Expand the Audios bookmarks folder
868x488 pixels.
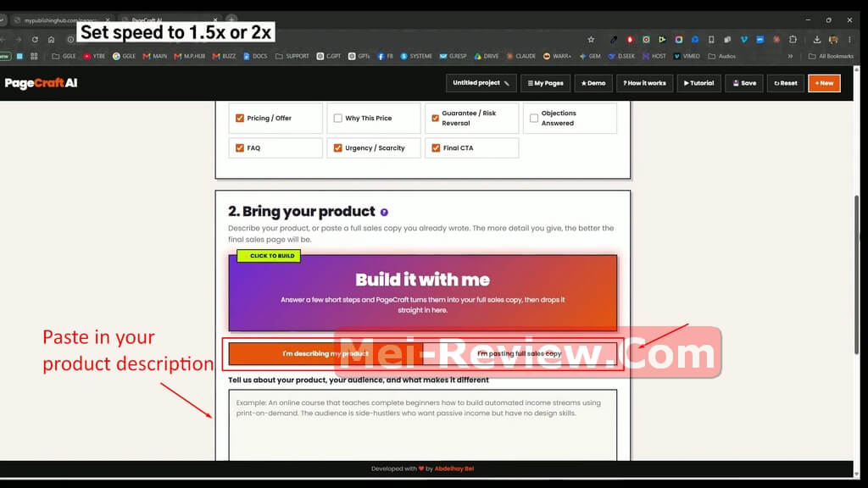[x=722, y=56]
